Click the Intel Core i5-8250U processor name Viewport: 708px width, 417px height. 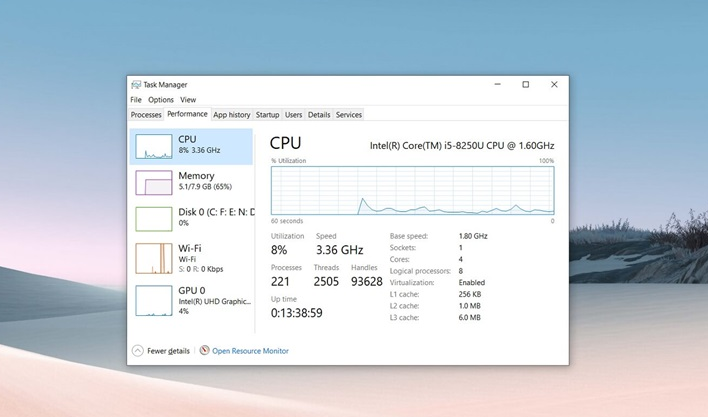[462, 145]
